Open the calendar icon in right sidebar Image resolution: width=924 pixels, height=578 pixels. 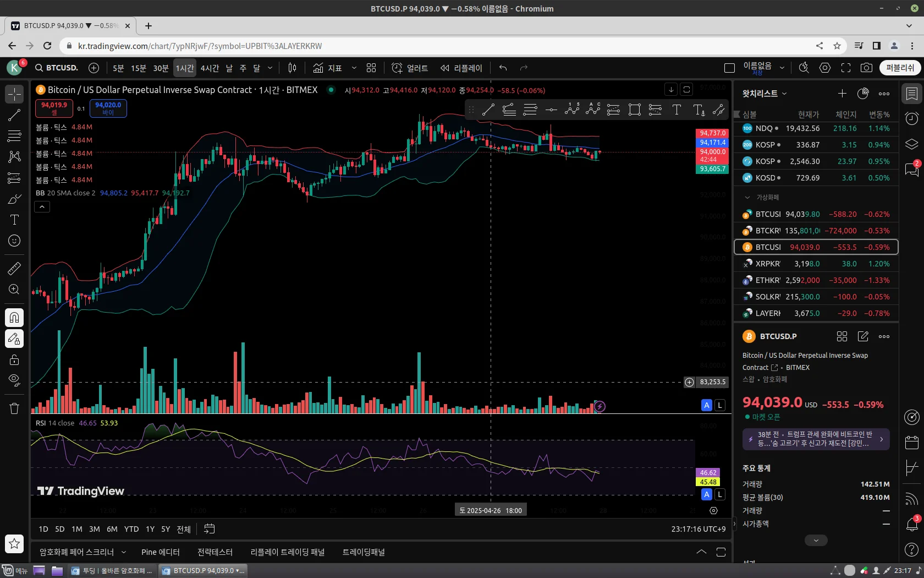click(912, 442)
